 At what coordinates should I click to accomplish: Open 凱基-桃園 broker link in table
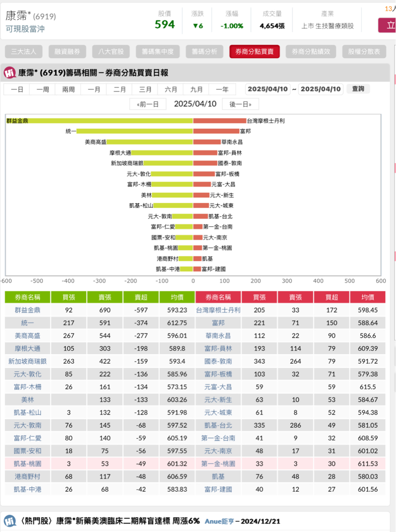[x=27, y=464]
